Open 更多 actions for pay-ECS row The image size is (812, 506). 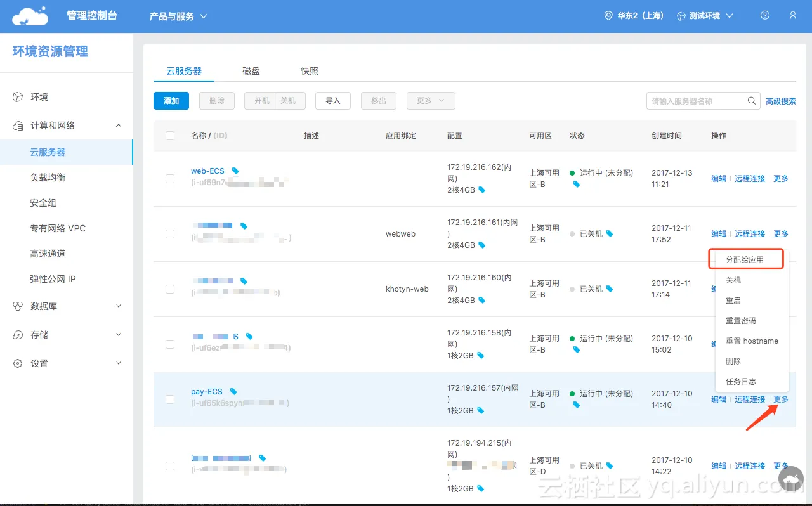coord(781,399)
